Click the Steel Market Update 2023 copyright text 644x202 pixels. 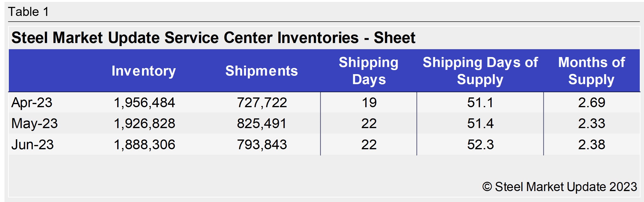pos(560,187)
